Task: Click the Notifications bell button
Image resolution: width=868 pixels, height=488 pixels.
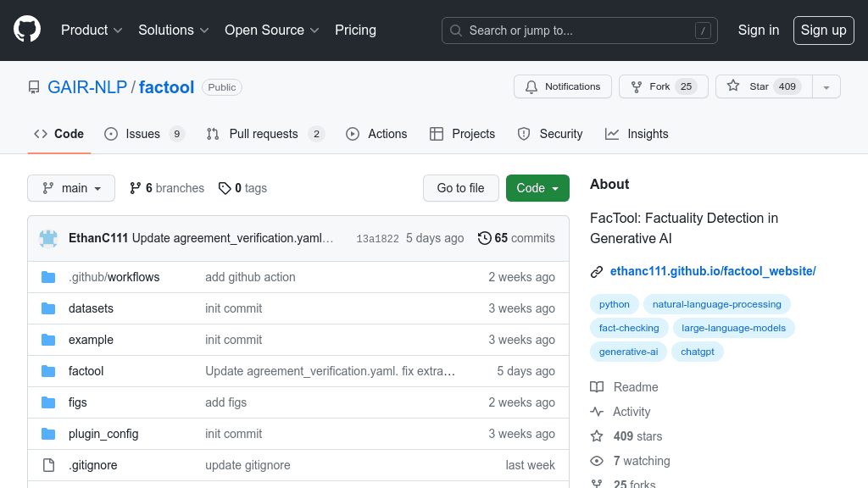Action: [x=563, y=87]
